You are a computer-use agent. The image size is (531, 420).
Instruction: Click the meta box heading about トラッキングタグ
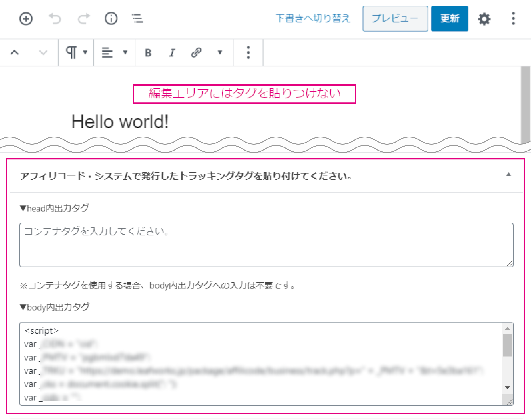(x=186, y=176)
